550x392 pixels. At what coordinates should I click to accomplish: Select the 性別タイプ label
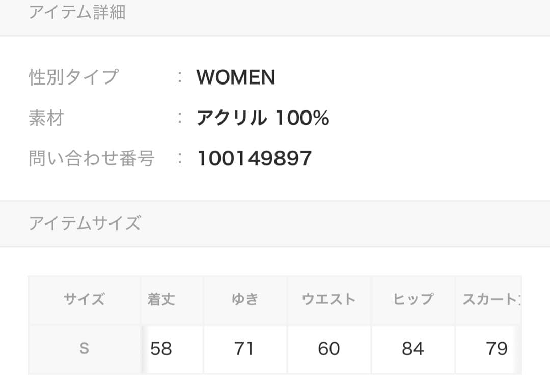[x=73, y=77]
